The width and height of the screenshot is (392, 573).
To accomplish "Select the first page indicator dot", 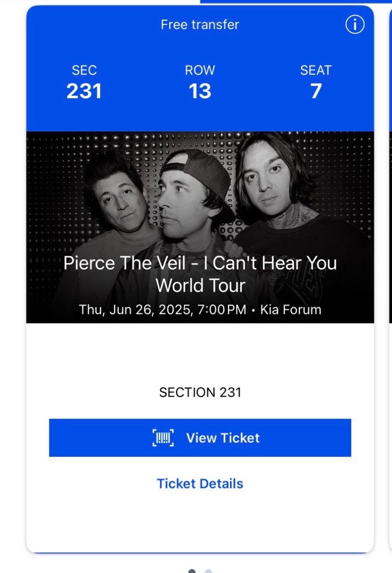I will tap(192, 571).
